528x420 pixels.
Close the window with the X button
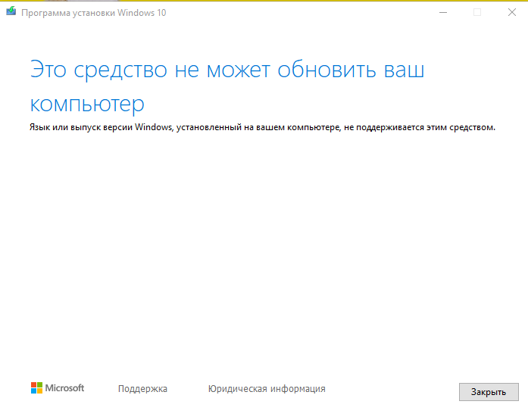[512, 12]
